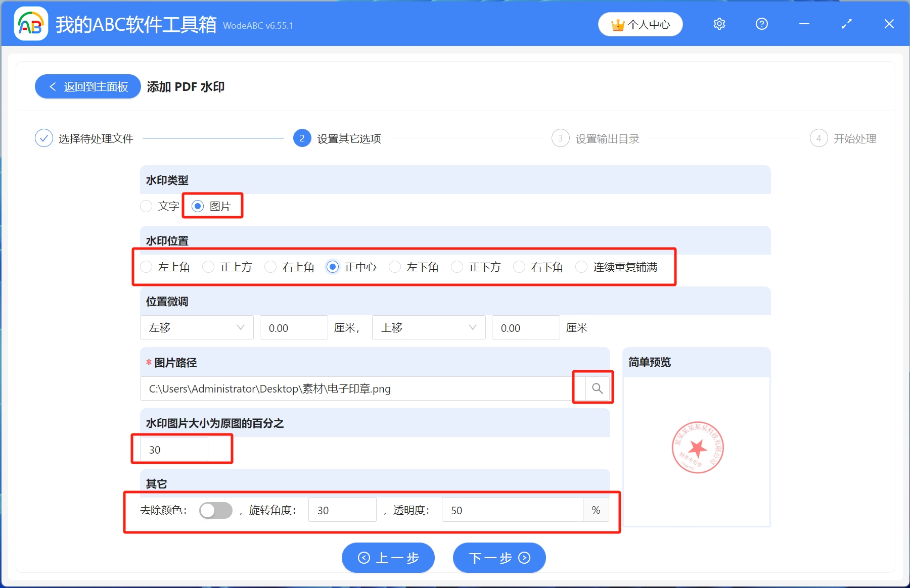Click the magnifier icon to browse image path

click(x=597, y=388)
